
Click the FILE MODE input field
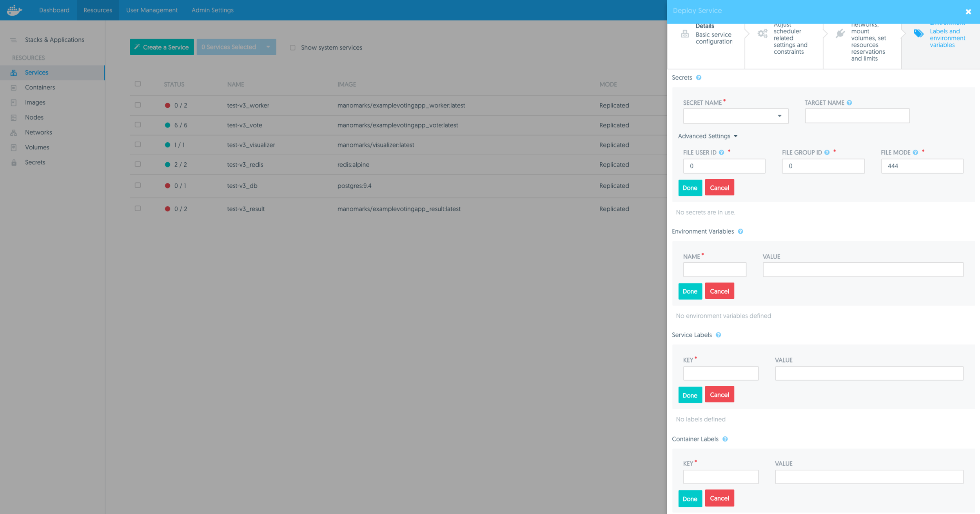921,166
